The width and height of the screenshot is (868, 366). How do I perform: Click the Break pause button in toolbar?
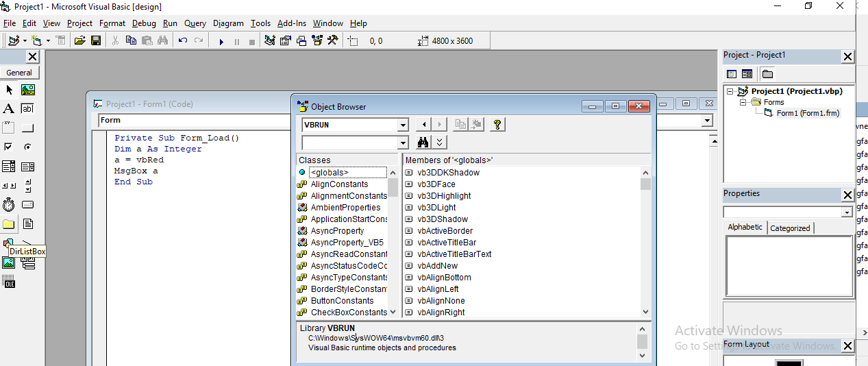click(237, 42)
